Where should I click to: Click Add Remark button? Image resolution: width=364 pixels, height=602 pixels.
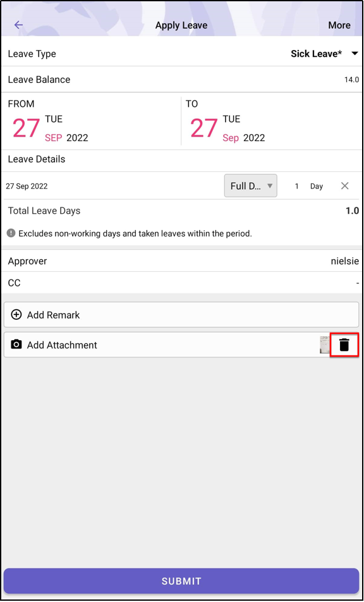(x=181, y=315)
